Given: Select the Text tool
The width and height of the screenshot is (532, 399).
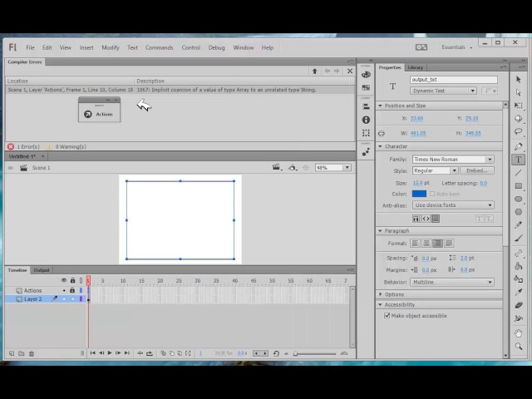Looking at the screenshot, I should point(518,160).
